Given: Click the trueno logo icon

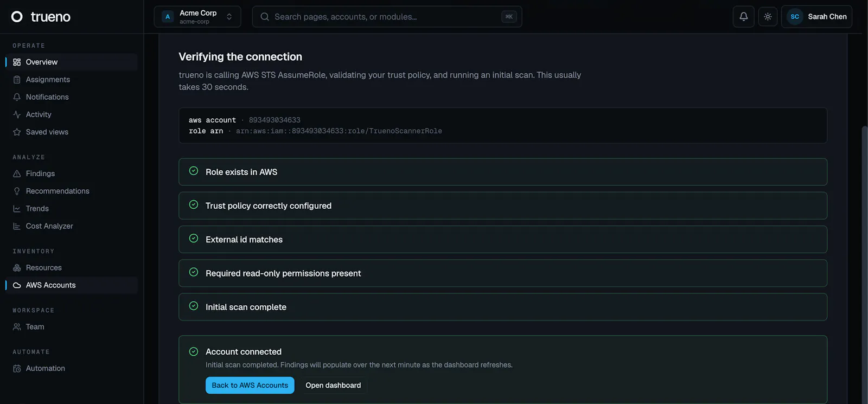Looking at the screenshot, I should coord(17,17).
